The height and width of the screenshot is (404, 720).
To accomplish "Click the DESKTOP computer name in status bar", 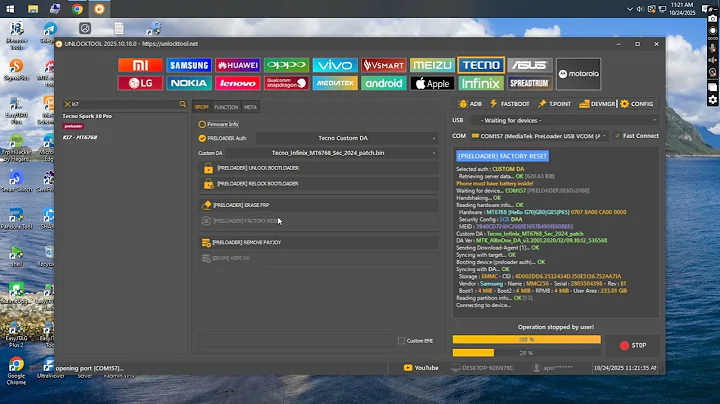I will [482, 368].
